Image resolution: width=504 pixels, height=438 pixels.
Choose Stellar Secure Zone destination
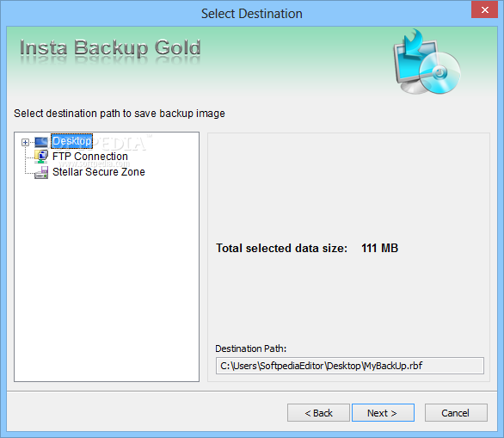(x=99, y=172)
